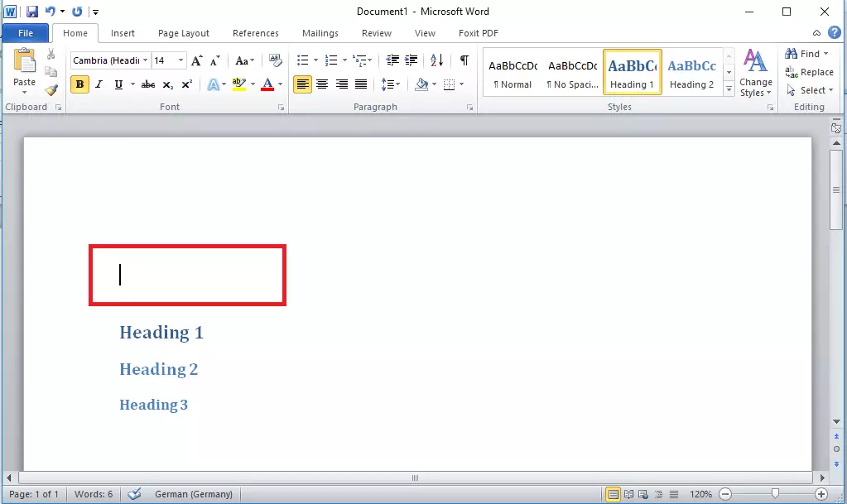
Task: Click the zoom slider handle
Action: 775,494
